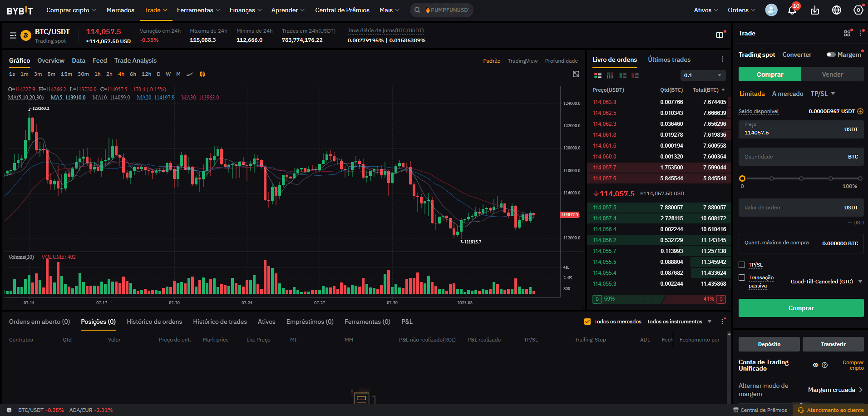The width and height of the screenshot is (868, 416).
Task: Set order amount slider to 100%
Action: pos(860,178)
